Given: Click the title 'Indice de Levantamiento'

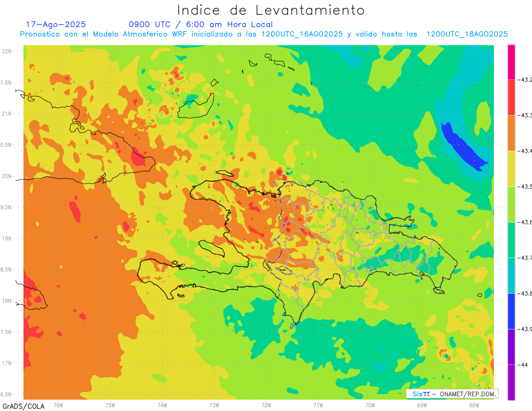Looking at the screenshot, I should click(271, 10).
